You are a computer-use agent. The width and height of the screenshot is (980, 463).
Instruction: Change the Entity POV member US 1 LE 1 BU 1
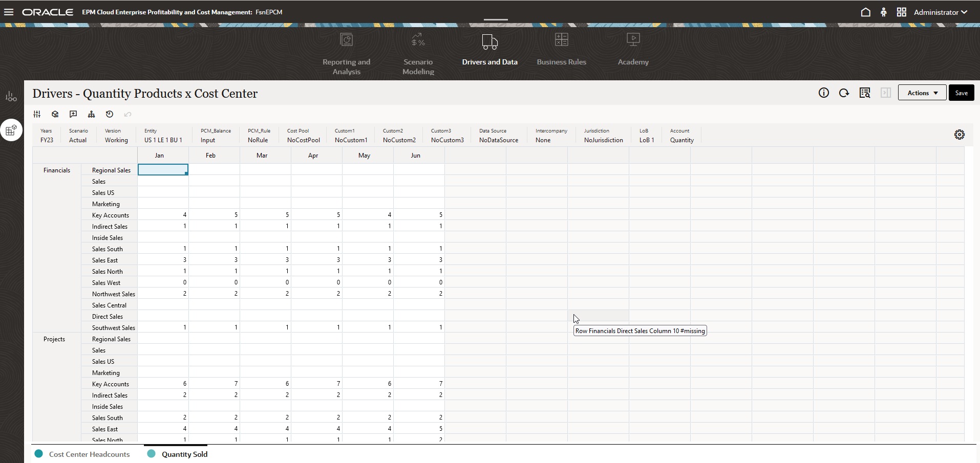tap(162, 140)
